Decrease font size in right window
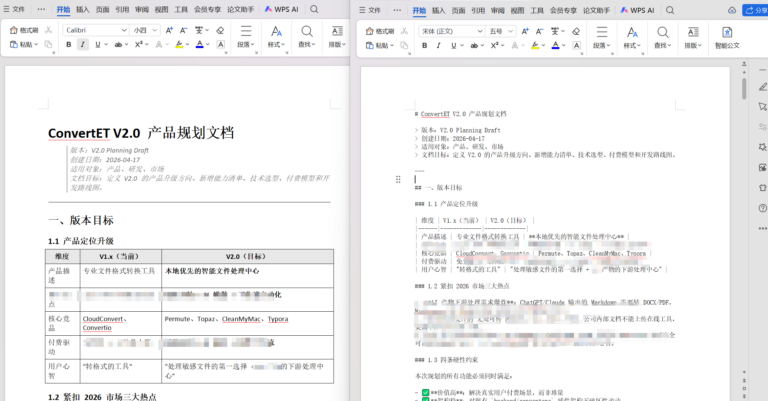The image size is (768, 401). pos(539,31)
